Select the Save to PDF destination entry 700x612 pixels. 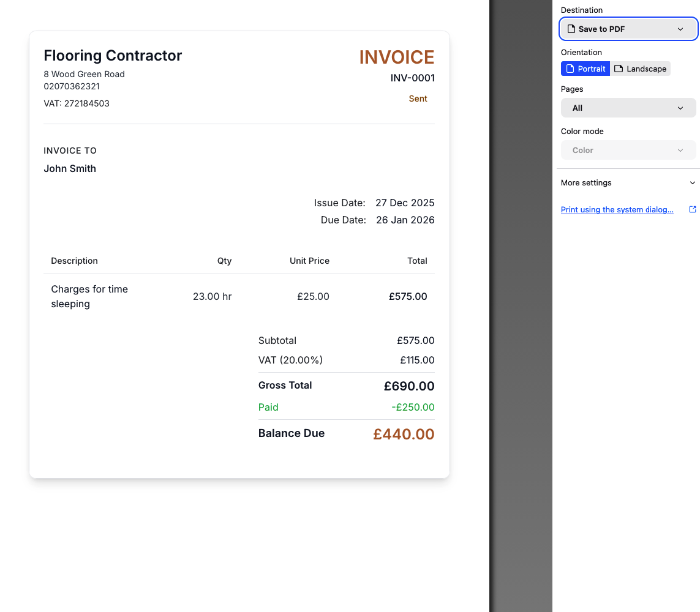pyautogui.click(x=628, y=29)
